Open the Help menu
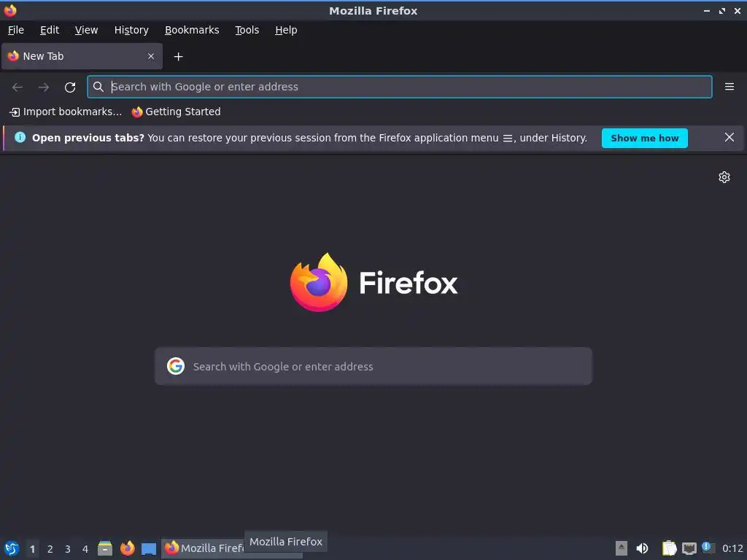This screenshot has height=560, width=747. (x=286, y=30)
